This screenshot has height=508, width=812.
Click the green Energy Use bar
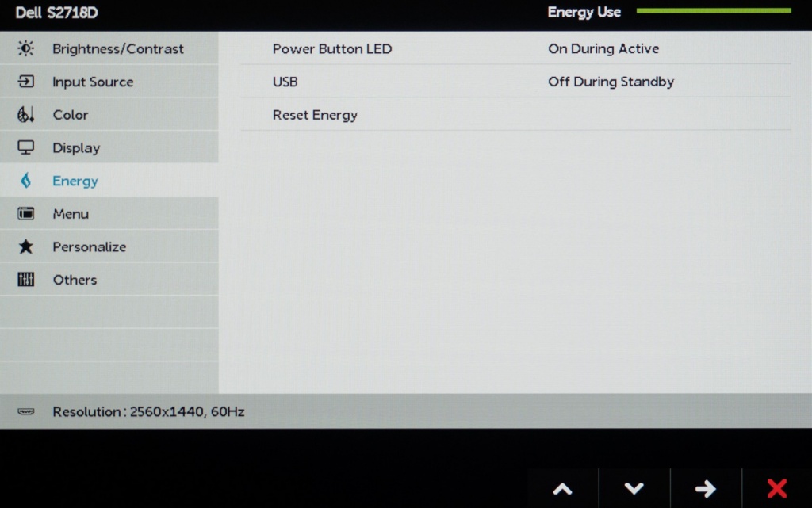pyautogui.click(x=713, y=11)
